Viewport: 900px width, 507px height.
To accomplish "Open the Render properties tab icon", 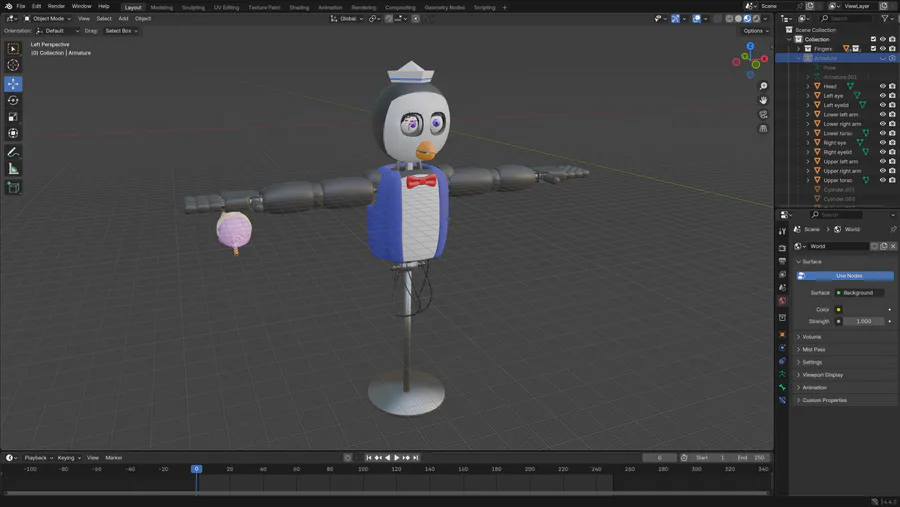I will coord(782,248).
